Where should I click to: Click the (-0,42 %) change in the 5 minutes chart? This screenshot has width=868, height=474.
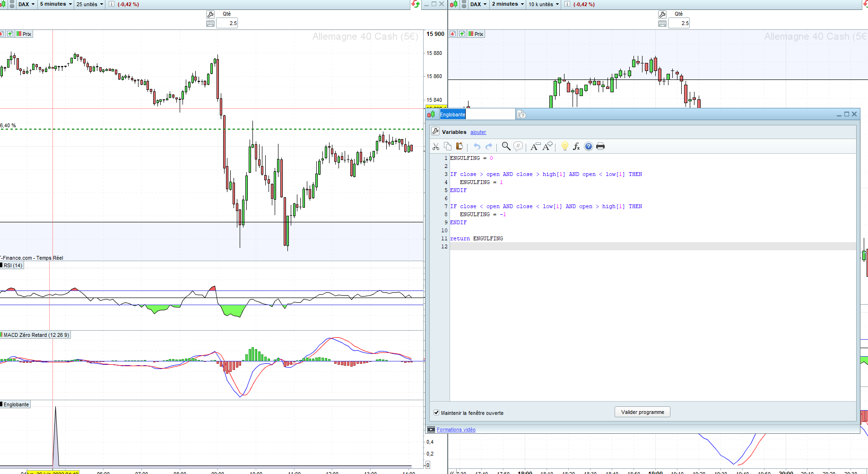click(x=128, y=4)
